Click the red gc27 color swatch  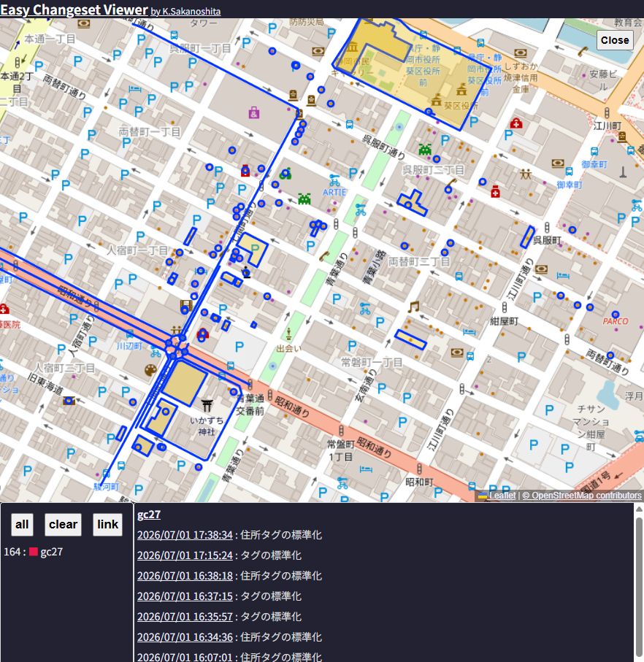coord(34,552)
